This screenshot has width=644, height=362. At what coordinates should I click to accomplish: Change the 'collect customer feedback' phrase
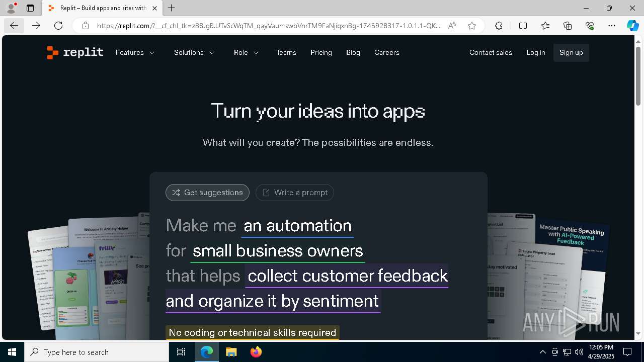tap(347, 276)
